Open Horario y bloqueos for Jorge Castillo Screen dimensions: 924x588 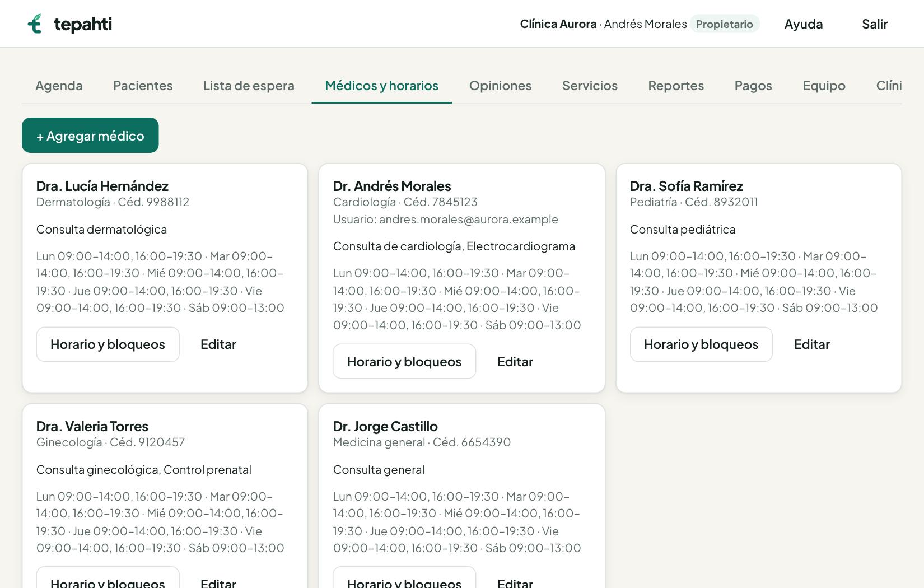[404, 578]
